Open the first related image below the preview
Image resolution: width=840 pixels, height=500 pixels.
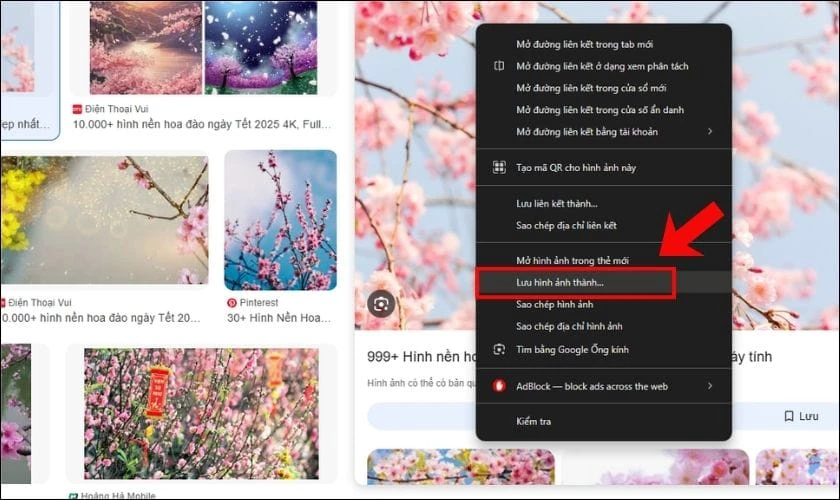pyautogui.click(x=461, y=467)
